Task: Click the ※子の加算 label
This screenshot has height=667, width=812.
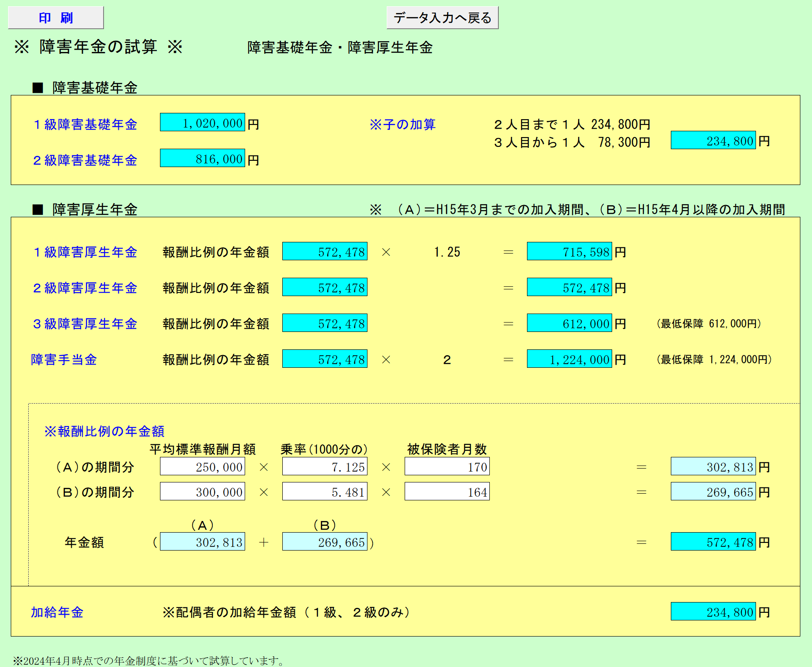Action: coord(402,124)
